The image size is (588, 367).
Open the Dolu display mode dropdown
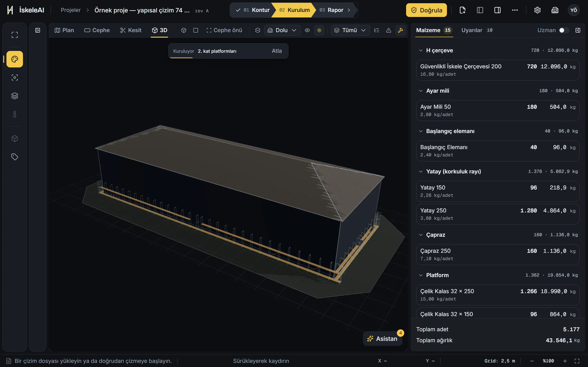click(x=282, y=30)
